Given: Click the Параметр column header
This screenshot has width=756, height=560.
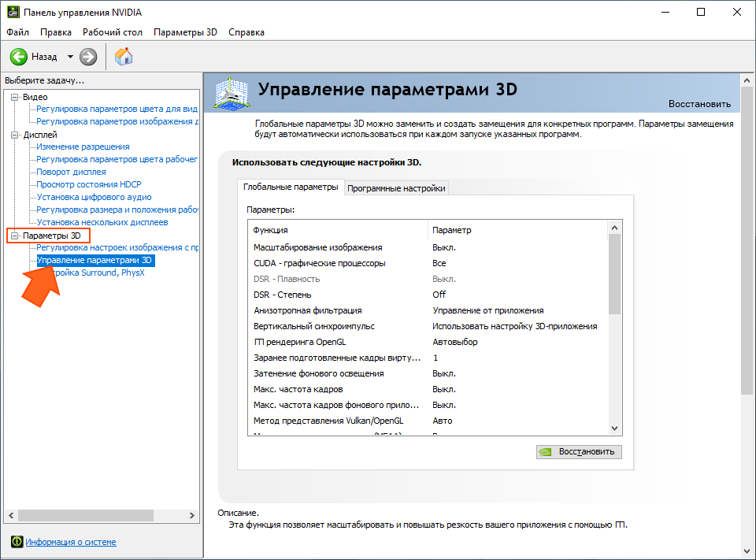Looking at the screenshot, I should click(517, 230).
